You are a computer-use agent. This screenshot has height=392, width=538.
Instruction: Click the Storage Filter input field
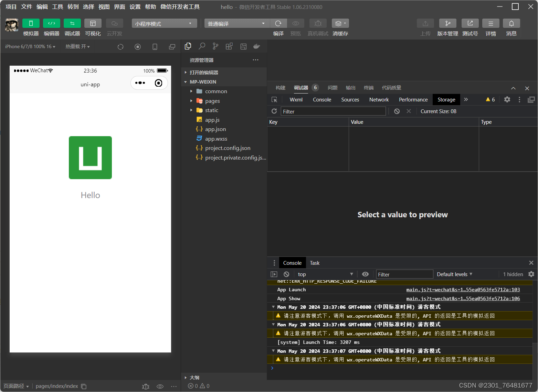[x=333, y=111]
